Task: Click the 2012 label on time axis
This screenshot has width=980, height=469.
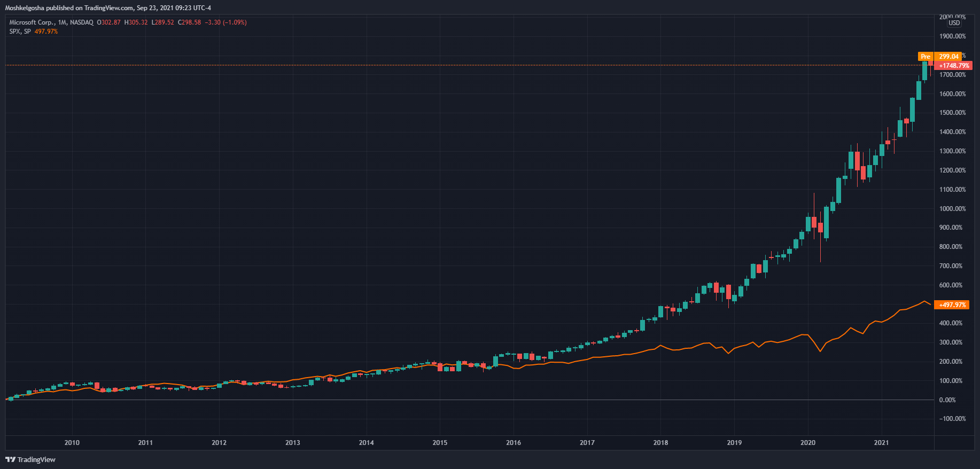Action: point(219,443)
